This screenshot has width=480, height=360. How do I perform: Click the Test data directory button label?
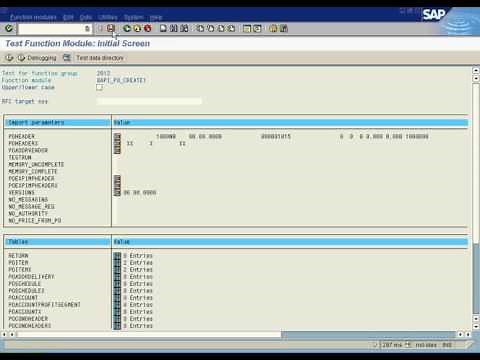(x=100, y=58)
